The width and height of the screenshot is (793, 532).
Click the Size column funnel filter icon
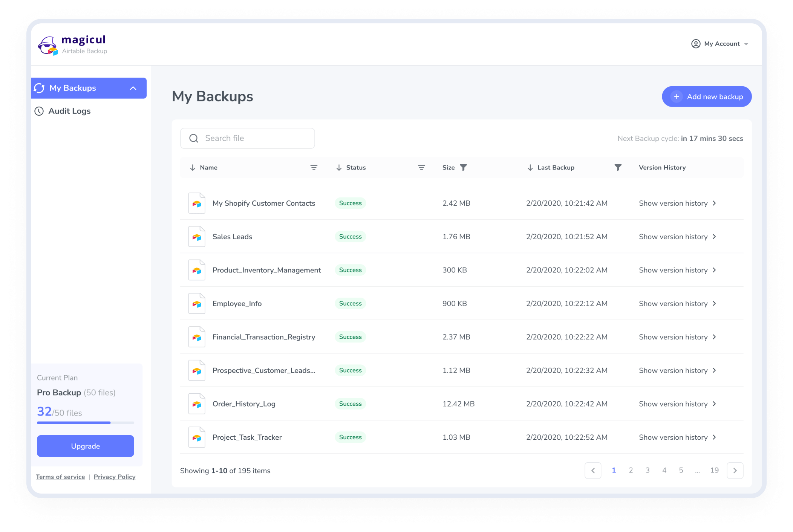pyautogui.click(x=464, y=167)
